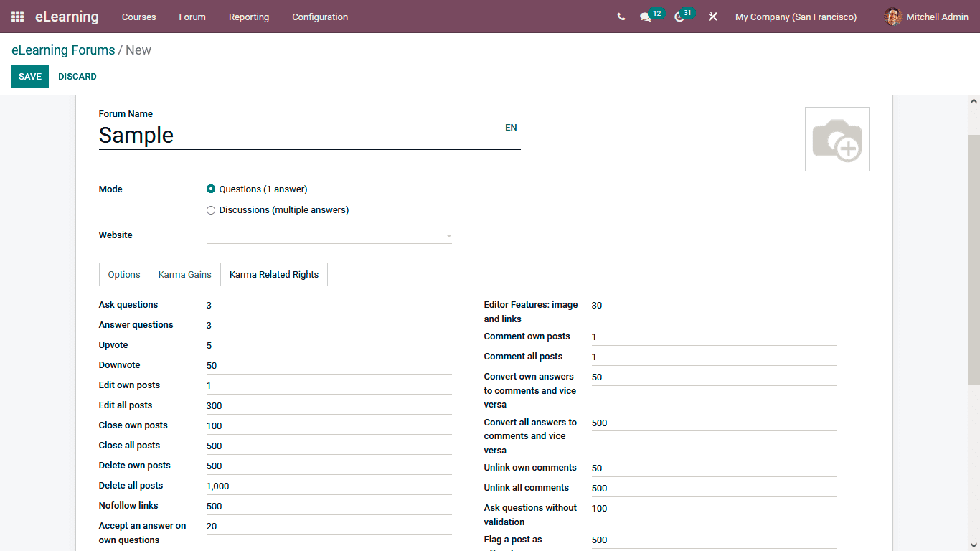This screenshot has height=551, width=980.
Task: Click the EN language indicator
Action: click(511, 127)
